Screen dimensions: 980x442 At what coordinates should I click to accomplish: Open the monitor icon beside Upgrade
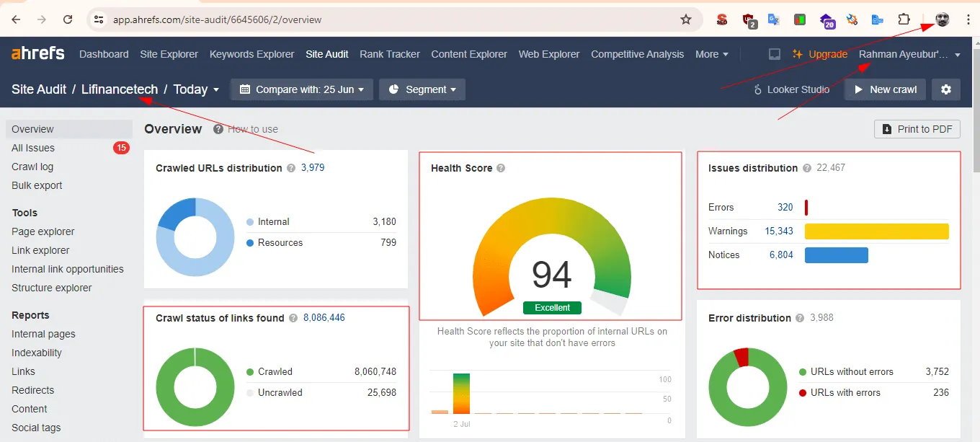point(774,54)
